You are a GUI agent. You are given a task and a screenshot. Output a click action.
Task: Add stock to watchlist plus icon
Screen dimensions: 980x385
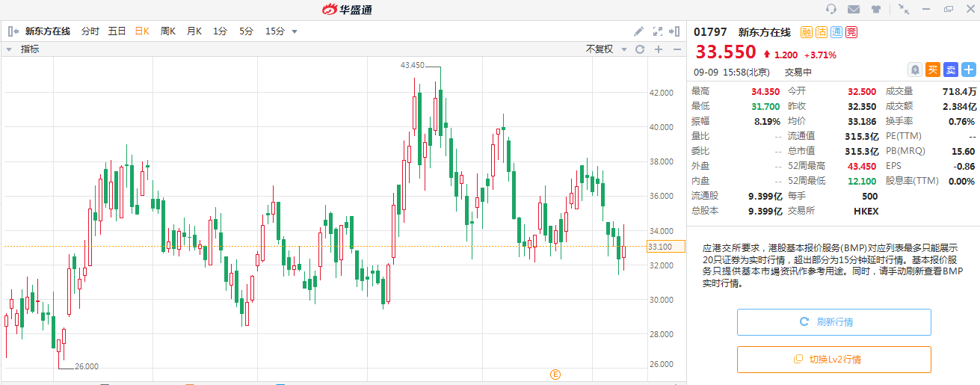tap(969, 70)
